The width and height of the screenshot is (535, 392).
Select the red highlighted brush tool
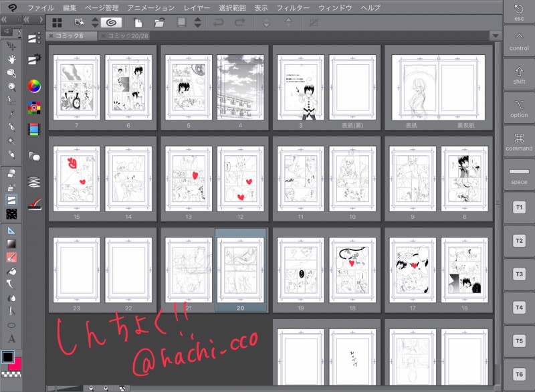coord(11,258)
